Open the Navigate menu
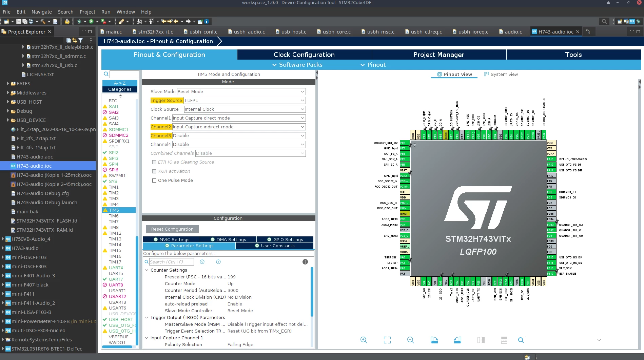This screenshot has width=644, height=360. pyautogui.click(x=41, y=12)
